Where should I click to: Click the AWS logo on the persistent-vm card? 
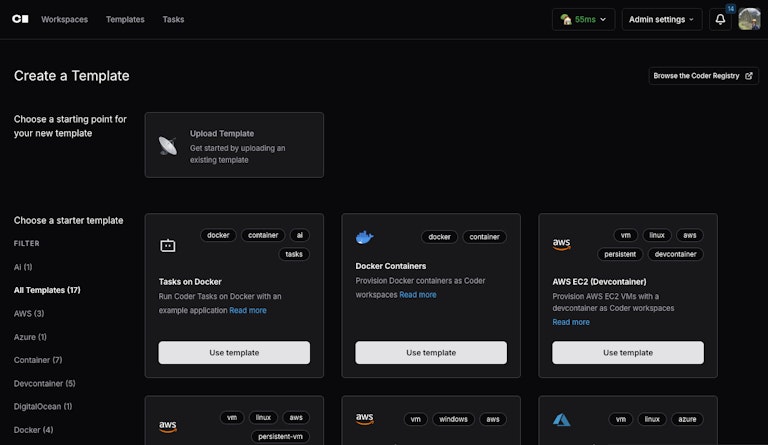tap(168, 426)
